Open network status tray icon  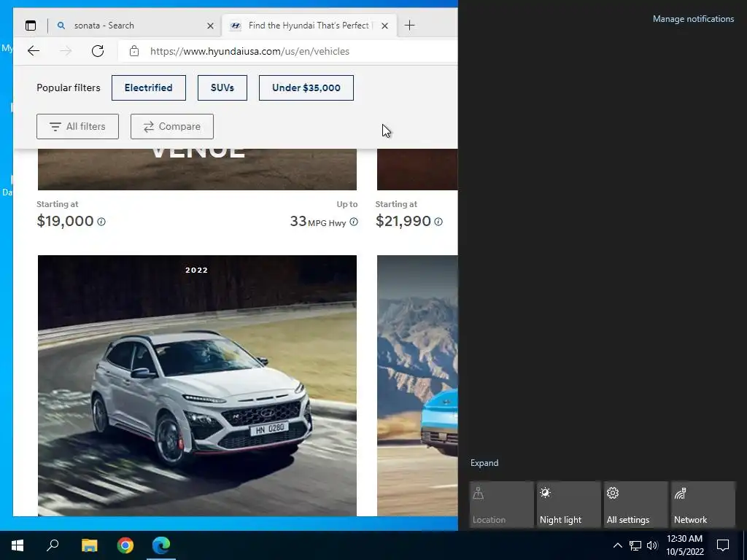click(635, 545)
